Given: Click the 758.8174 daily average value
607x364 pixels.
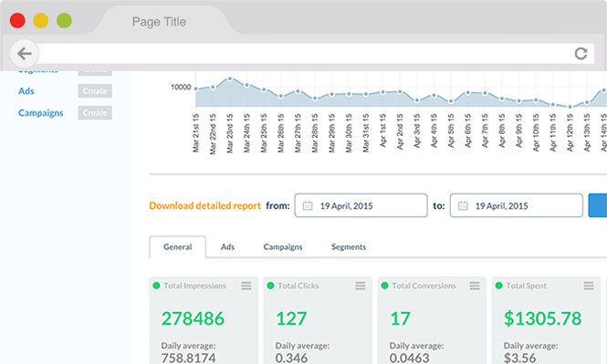Looking at the screenshot, I should click(188, 358).
